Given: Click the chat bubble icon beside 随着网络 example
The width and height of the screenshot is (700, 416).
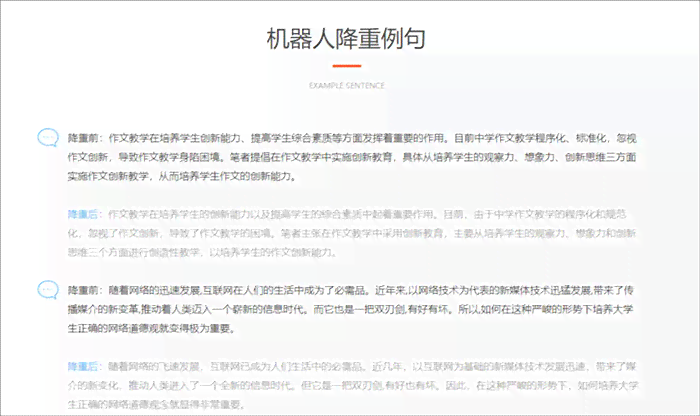Looking at the screenshot, I should coord(48,290).
